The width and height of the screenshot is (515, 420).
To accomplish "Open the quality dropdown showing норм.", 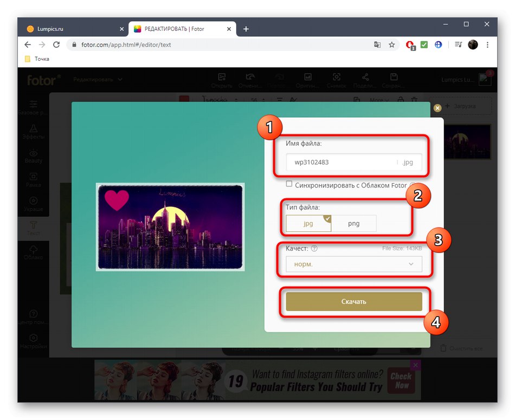I will [x=354, y=264].
